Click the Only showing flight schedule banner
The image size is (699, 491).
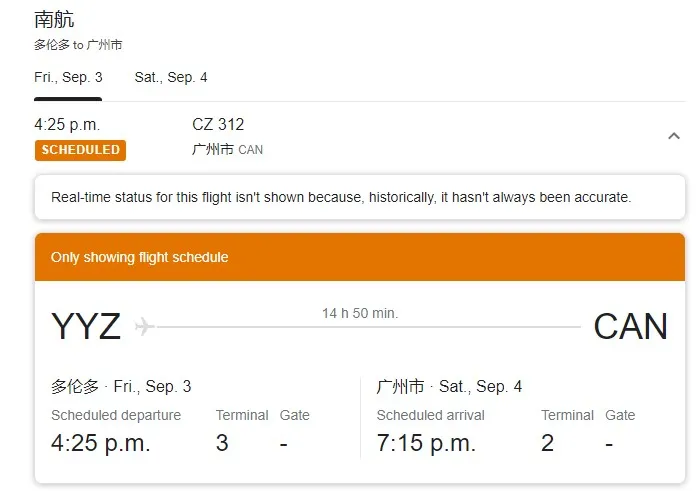click(x=360, y=257)
